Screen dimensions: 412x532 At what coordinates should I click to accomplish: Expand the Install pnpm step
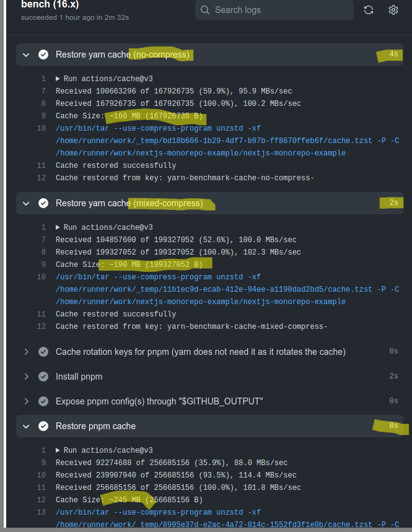(x=25, y=376)
